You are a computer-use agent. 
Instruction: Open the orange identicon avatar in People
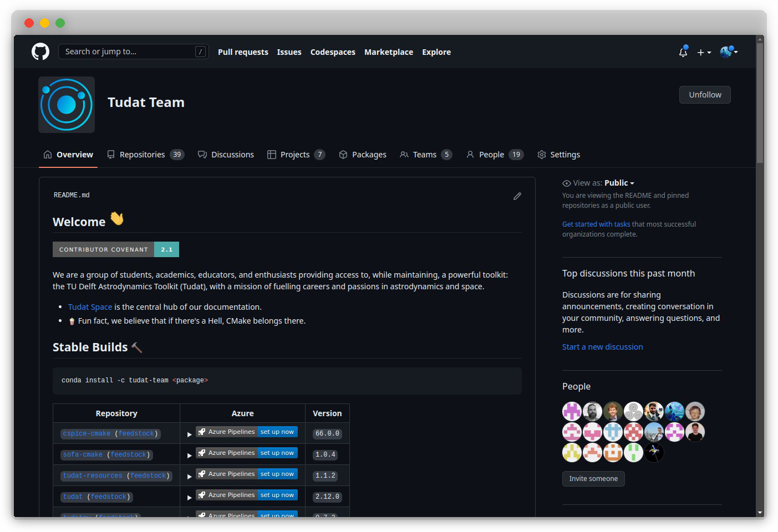tap(613, 453)
